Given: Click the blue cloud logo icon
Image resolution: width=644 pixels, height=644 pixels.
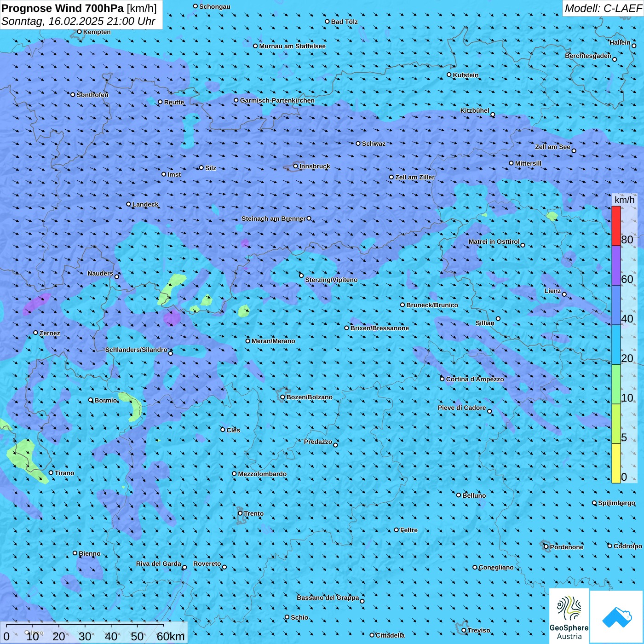Looking at the screenshot, I should 617,617.
